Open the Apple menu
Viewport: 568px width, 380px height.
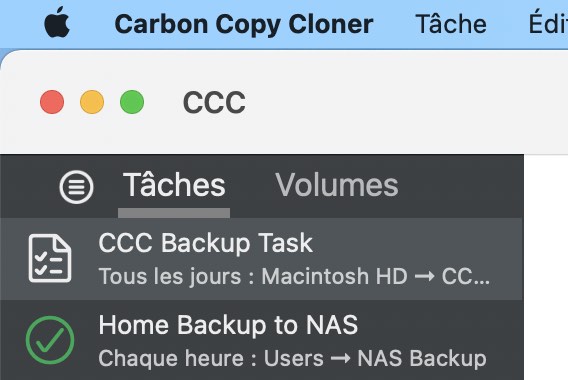click(57, 22)
